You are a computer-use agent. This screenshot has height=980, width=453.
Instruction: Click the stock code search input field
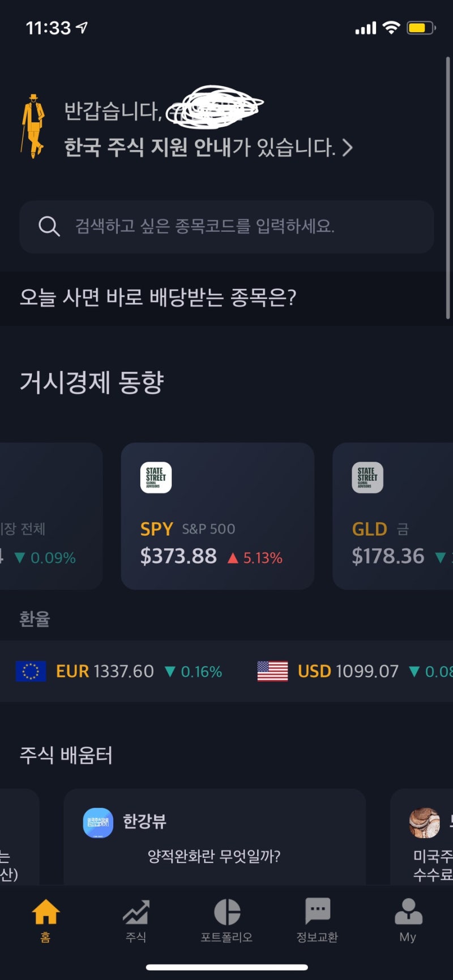[x=226, y=227]
